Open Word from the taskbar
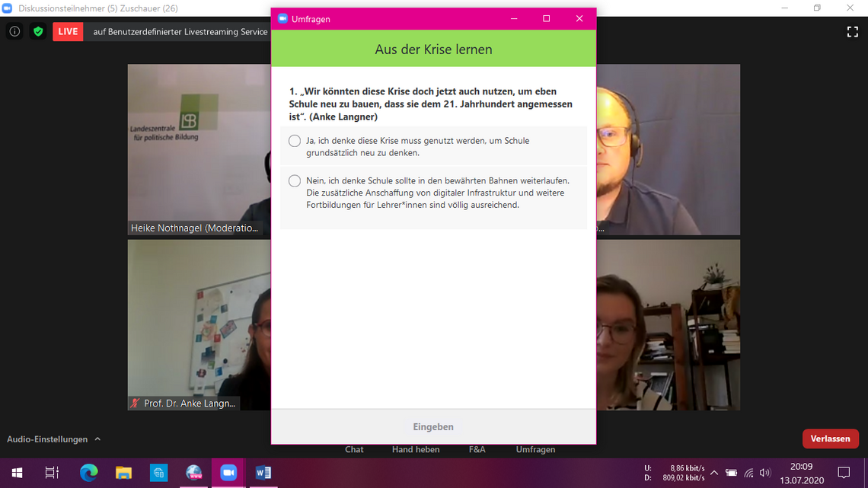868x488 pixels. pyautogui.click(x=263, y=473)
